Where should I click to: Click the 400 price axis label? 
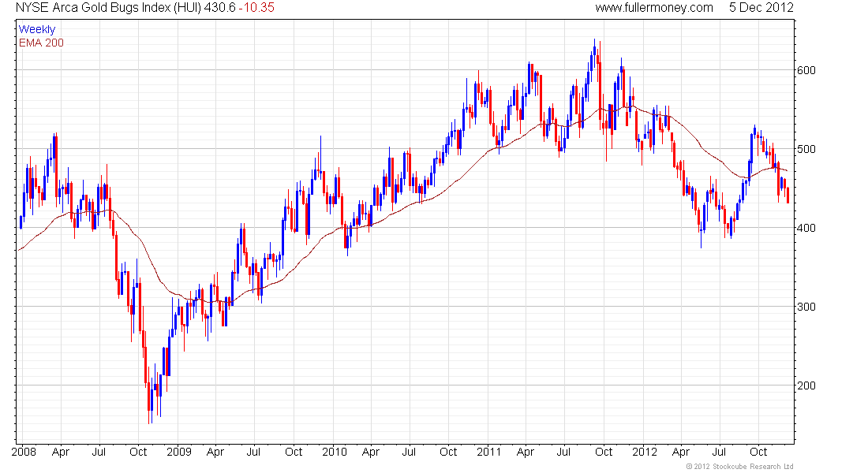point(806,228)
